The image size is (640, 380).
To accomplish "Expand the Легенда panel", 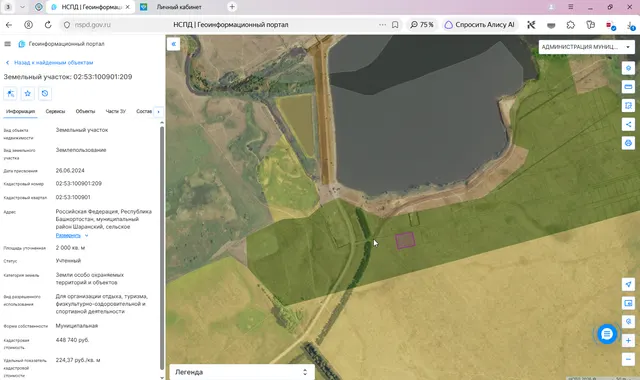I will click(x=242, y=372).
